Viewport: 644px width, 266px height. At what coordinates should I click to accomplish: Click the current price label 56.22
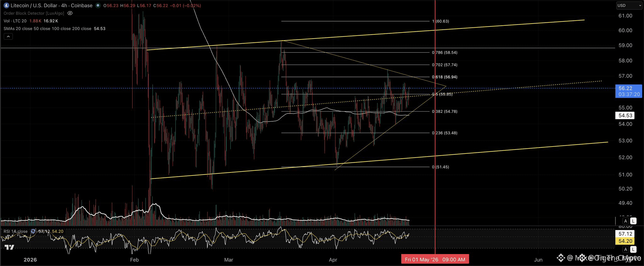[628, 91]
